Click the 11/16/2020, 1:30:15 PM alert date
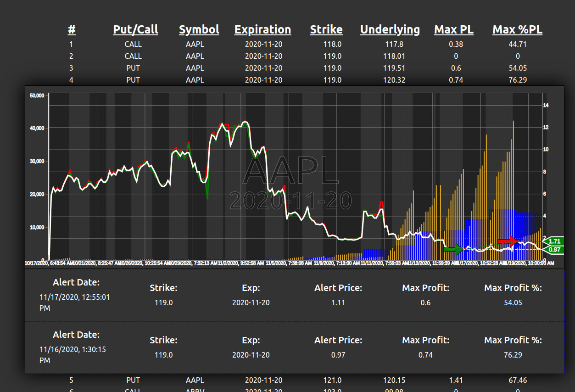The image size is (575, 392). (x=73, y=355)
